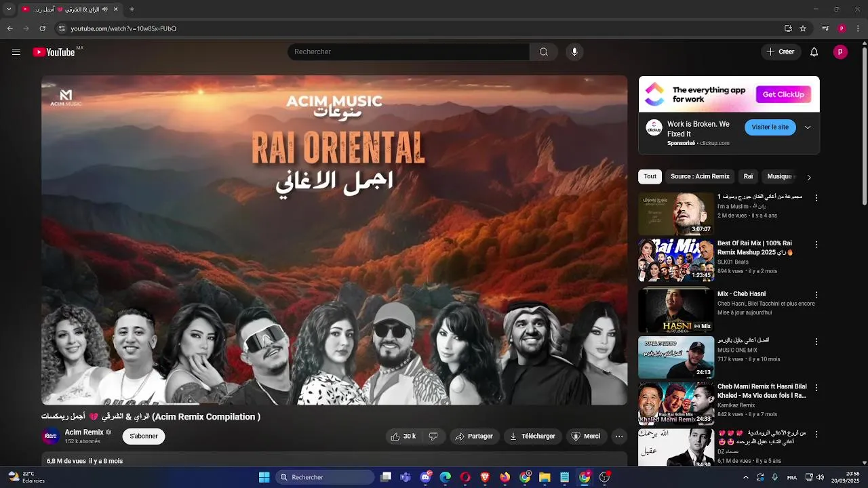Open OBS Studio from taskbar
The image size is (868, 488).
tap(604, 477)
